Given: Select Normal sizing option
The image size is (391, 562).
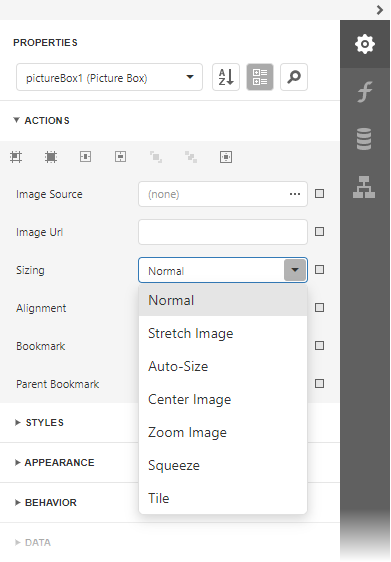Looking at the screenshot, I should pyautogui.click(x=223, y=300).
